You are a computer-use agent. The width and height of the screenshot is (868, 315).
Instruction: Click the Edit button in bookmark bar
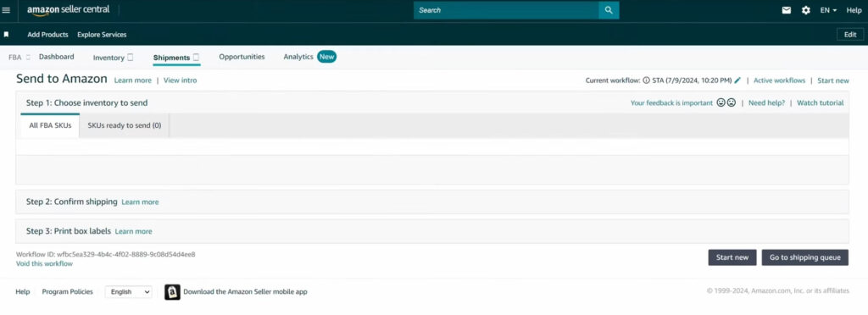[x=849, y=34]
